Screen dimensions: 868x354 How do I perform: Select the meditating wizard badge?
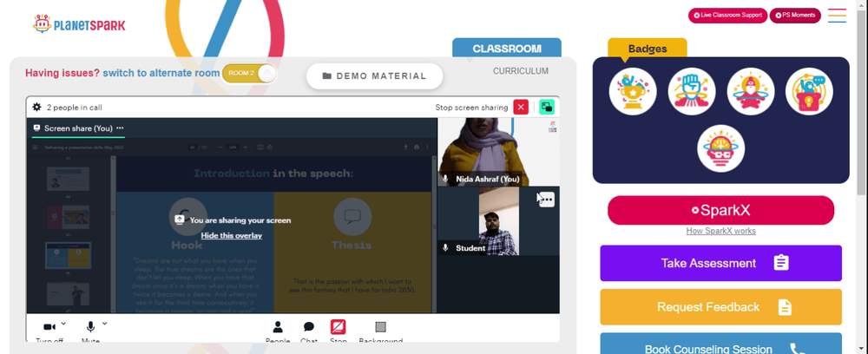point(751,91)
